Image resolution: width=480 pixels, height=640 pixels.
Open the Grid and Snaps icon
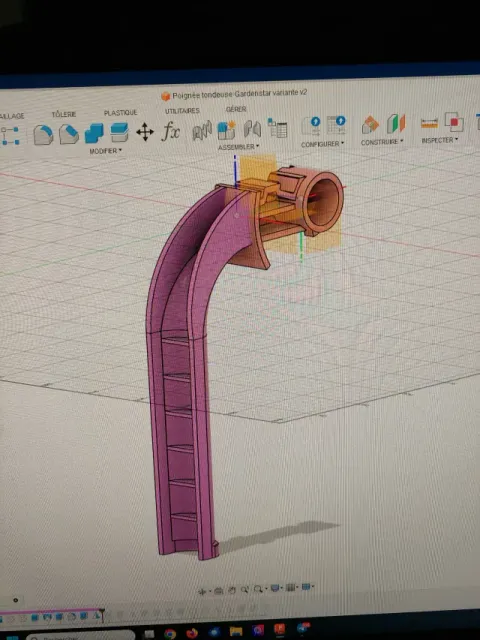290,588
